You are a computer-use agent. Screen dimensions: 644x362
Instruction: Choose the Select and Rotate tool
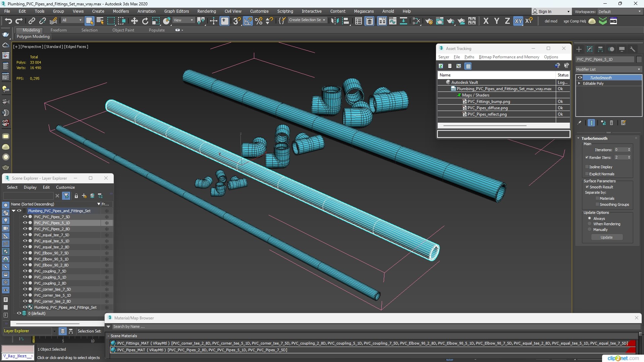coord(145,21)
